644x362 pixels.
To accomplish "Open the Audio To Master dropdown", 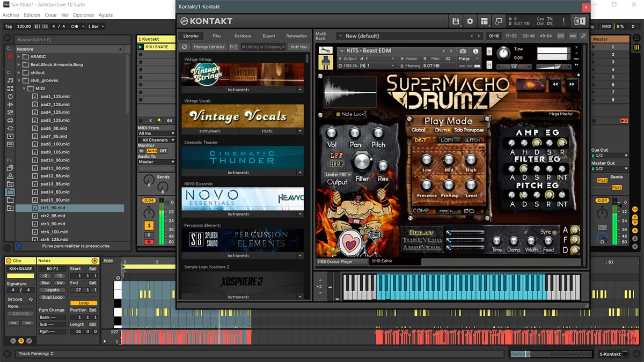I will (x=157, y=161).
